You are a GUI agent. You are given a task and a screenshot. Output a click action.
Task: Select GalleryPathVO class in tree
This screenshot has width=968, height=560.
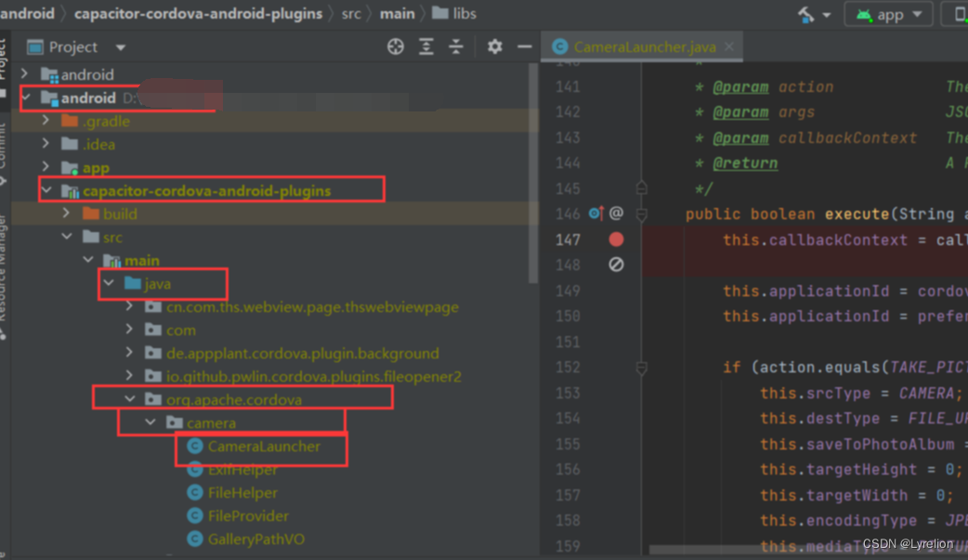click(x=256, y=539)
